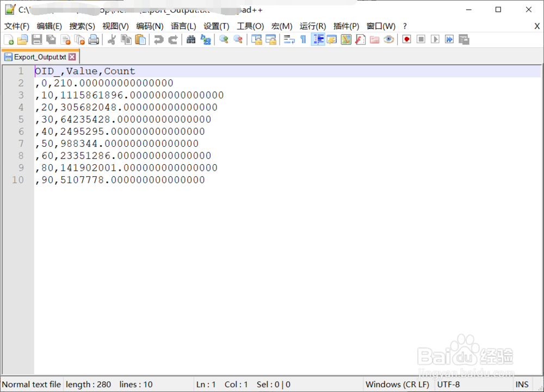Open the 搜索(S) menu

[x=82, y=26]
